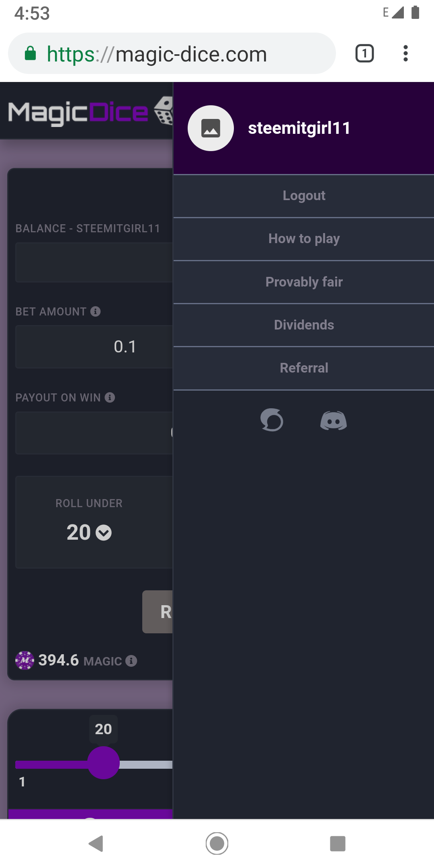This screenshot has height=868, width=434.
Task: Click the bet amount info icon
Action: point(96,311)
